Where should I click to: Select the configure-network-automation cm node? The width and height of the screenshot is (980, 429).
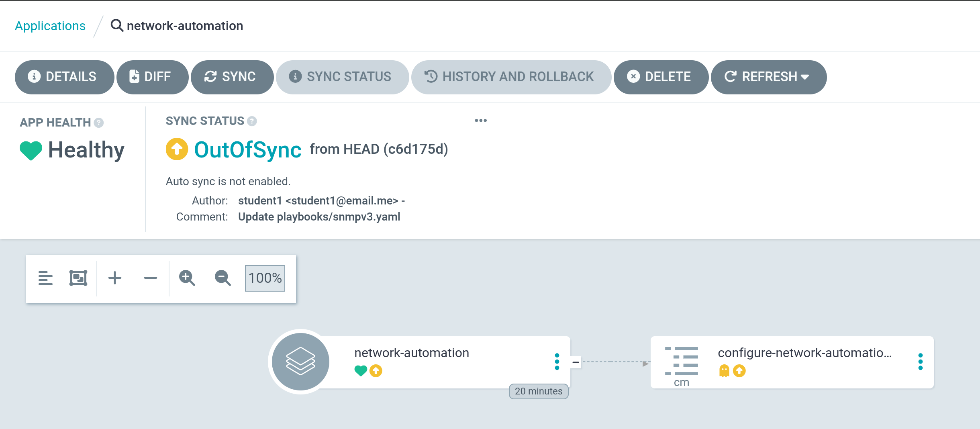(792, 362)
